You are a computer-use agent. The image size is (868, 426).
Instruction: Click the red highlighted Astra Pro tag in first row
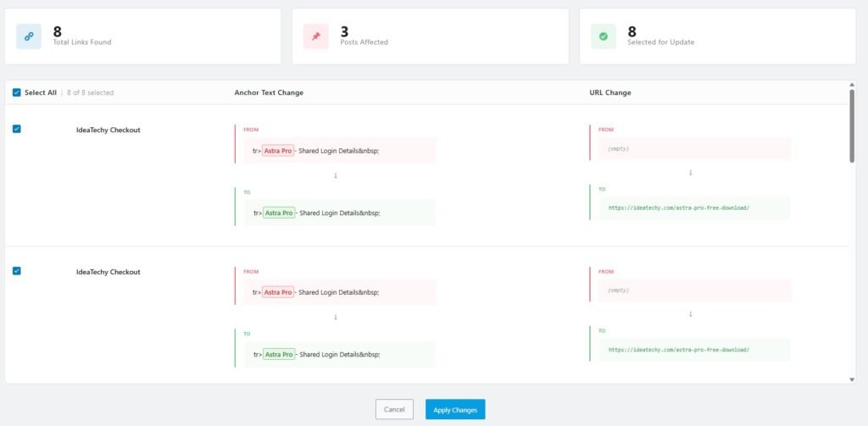pyautogui.click(x=278, y=151)
